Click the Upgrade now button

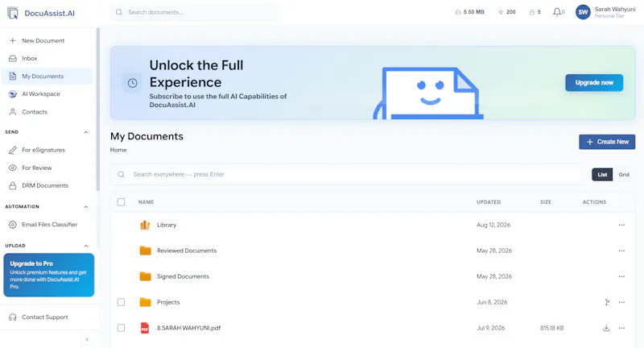(x=594, y=83)
